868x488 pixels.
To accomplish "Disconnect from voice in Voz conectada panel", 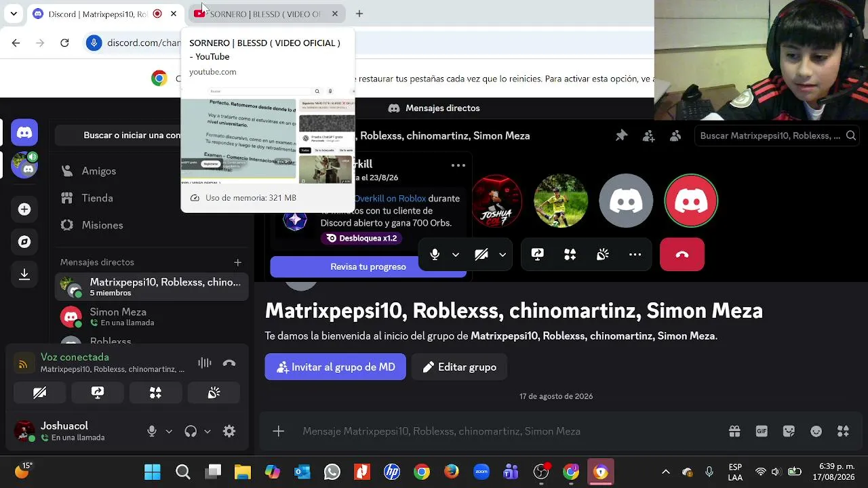I will 229,363.
